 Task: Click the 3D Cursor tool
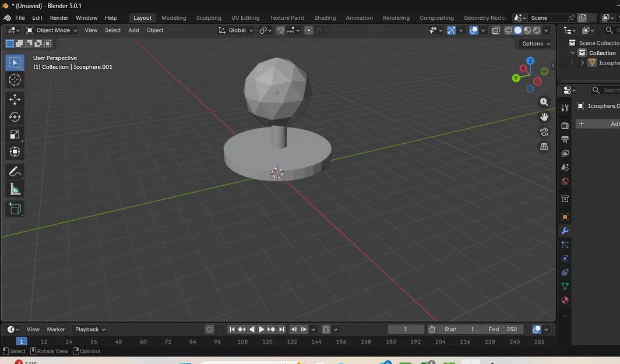click(15, 80)
